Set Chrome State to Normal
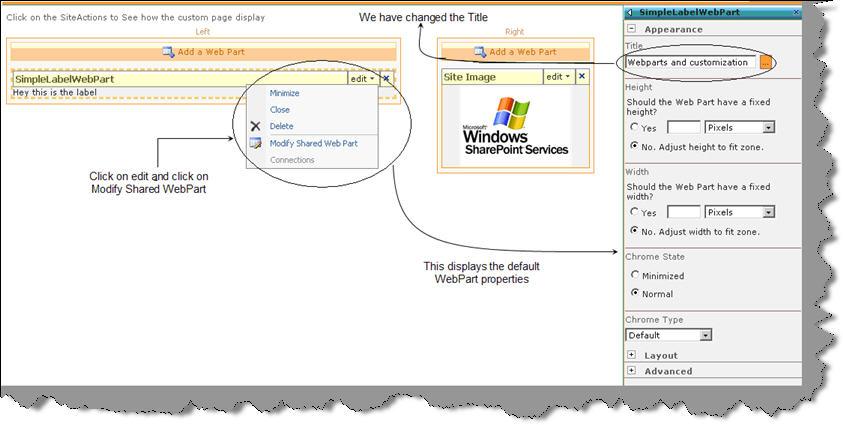Image resolution: width=843 pixels, height=425 pixels. pos(635,293)
